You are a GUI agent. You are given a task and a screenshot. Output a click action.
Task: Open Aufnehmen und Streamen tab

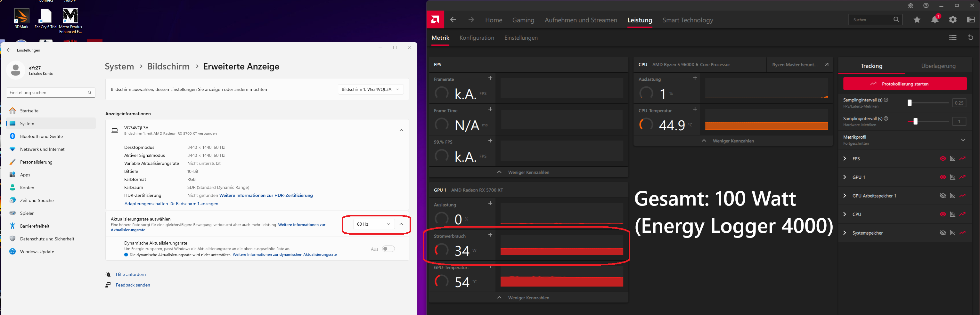(x=581, y=20)
